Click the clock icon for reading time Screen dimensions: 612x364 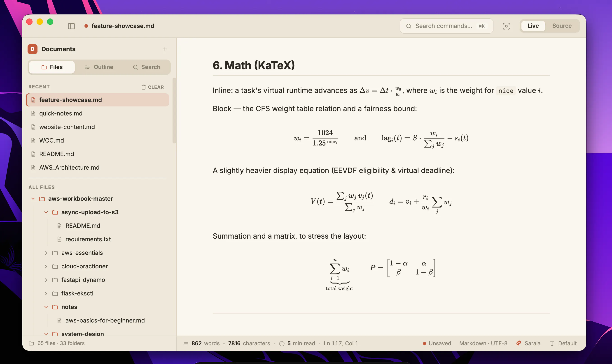click(282, 343)
